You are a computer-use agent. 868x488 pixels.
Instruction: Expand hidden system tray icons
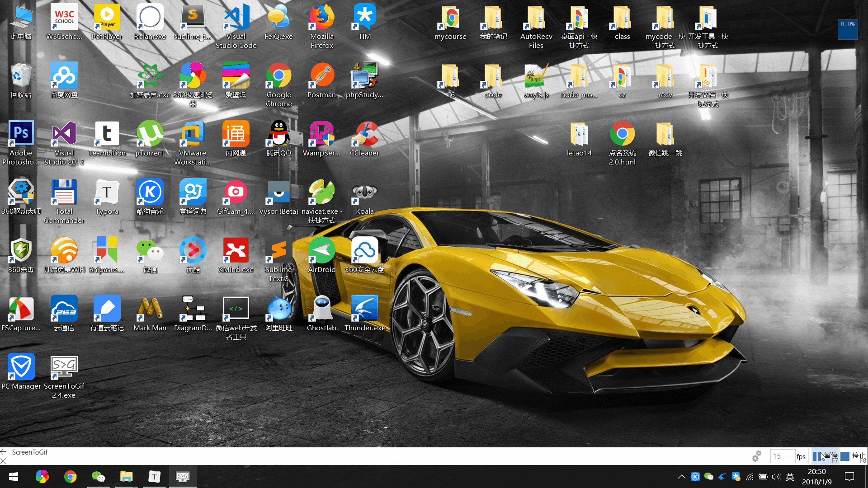681,477
